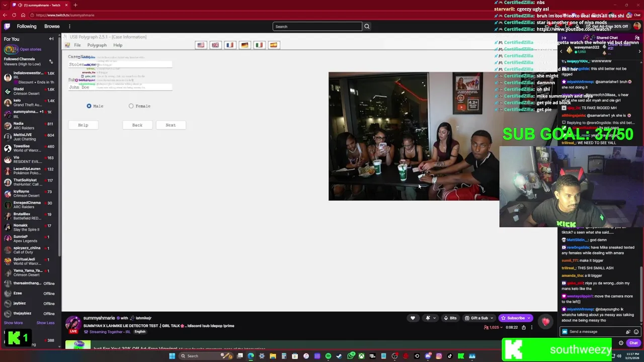Click the Chat send button
644x362 pixels.
tap(633, 343)
